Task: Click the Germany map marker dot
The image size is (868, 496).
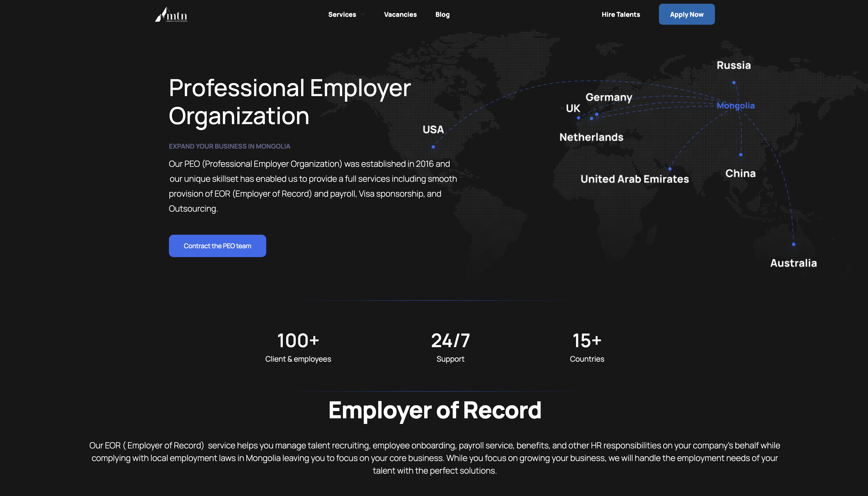Action: point(597,115)
